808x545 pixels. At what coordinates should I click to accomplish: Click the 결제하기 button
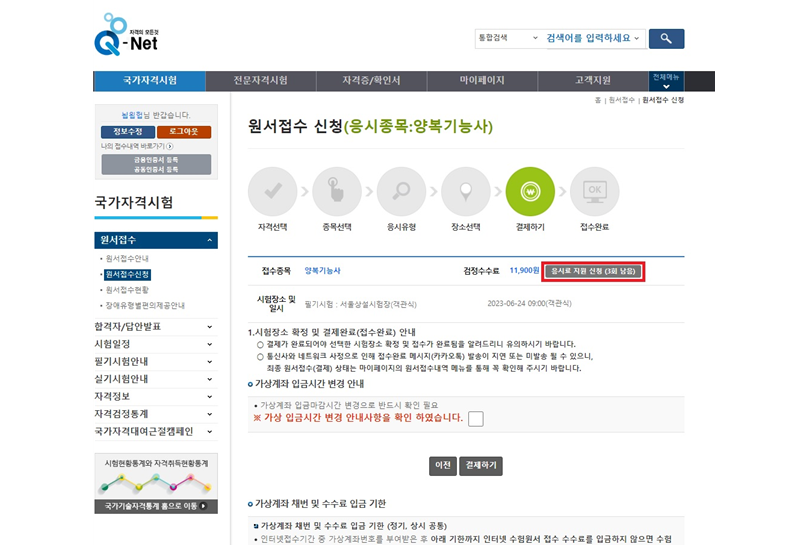coord(481,466)
